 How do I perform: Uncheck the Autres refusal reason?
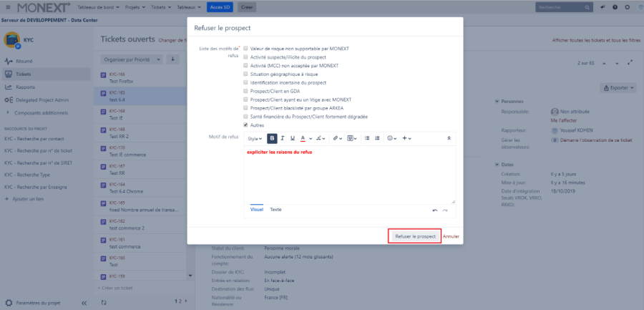(x=246, y=125)
